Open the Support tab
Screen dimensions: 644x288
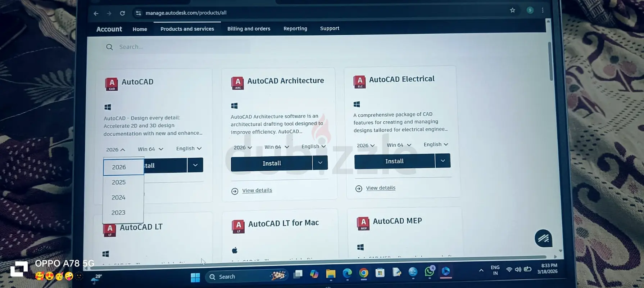click(x=330, y=28)
